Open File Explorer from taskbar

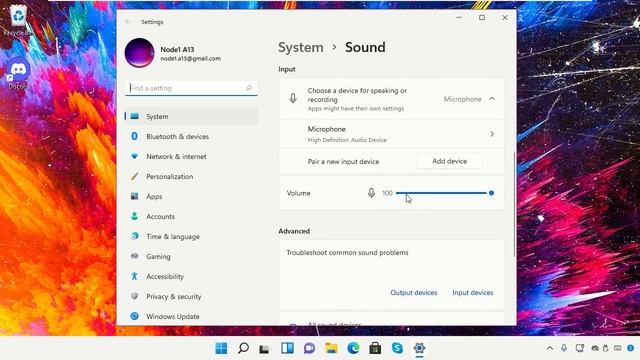tap(331, 348)
